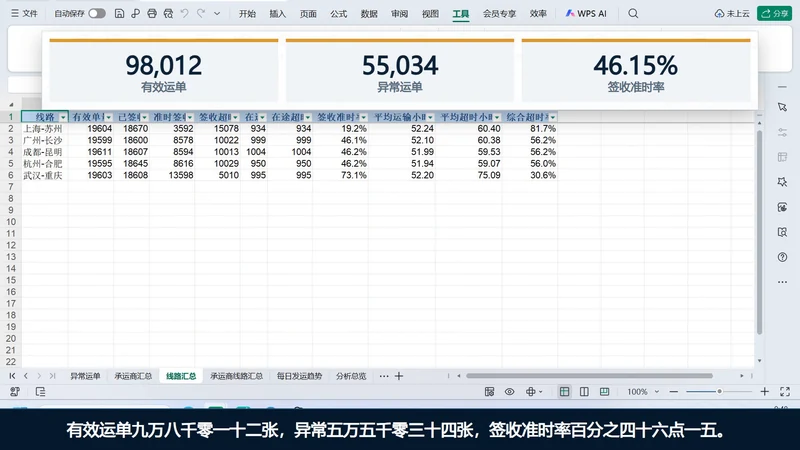Open the 签收准时率 column filter dropdown
This screenshot has height=450, width=800.
(363, 117)
